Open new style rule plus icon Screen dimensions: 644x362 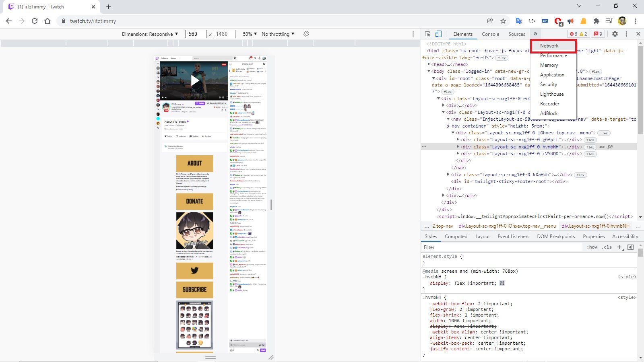tap(620, 247)
